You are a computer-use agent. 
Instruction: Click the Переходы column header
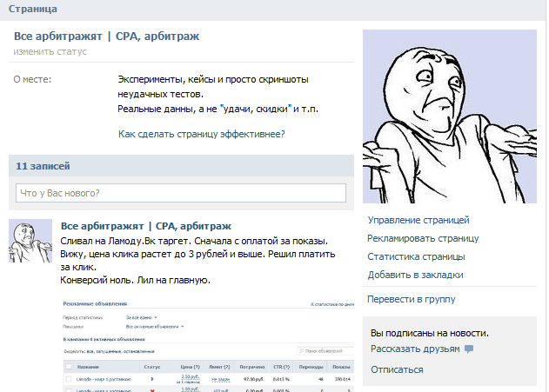click(311, 367)
